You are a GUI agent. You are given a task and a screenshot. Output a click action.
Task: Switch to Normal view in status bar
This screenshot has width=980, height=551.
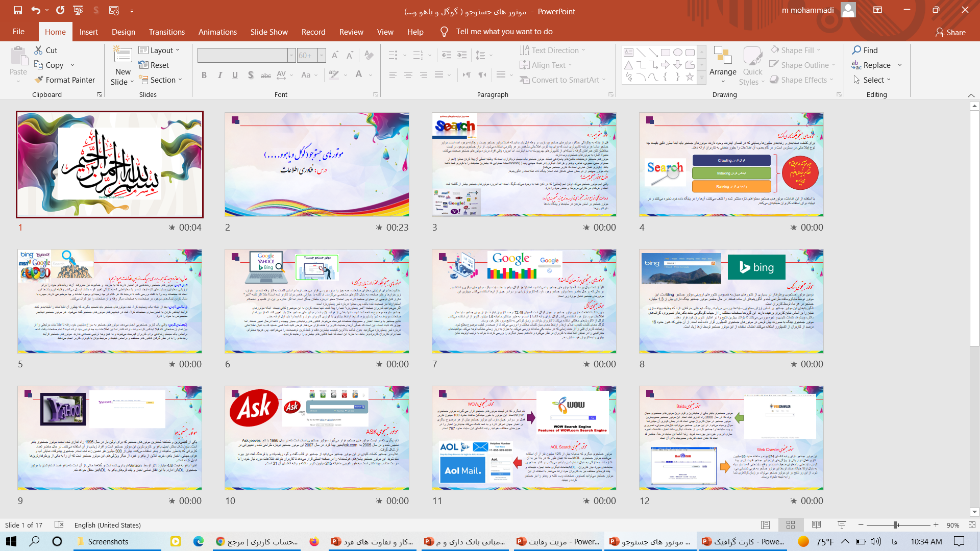tap(765, 525)
